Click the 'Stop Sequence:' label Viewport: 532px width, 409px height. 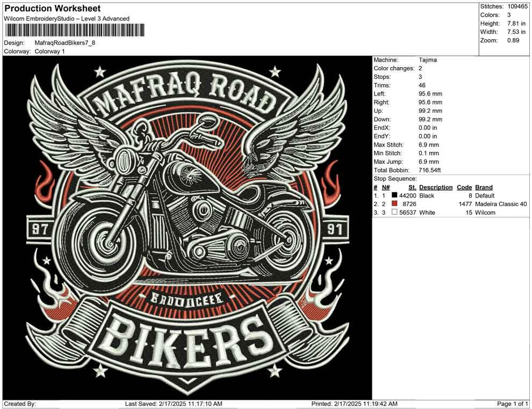point(396,179)
